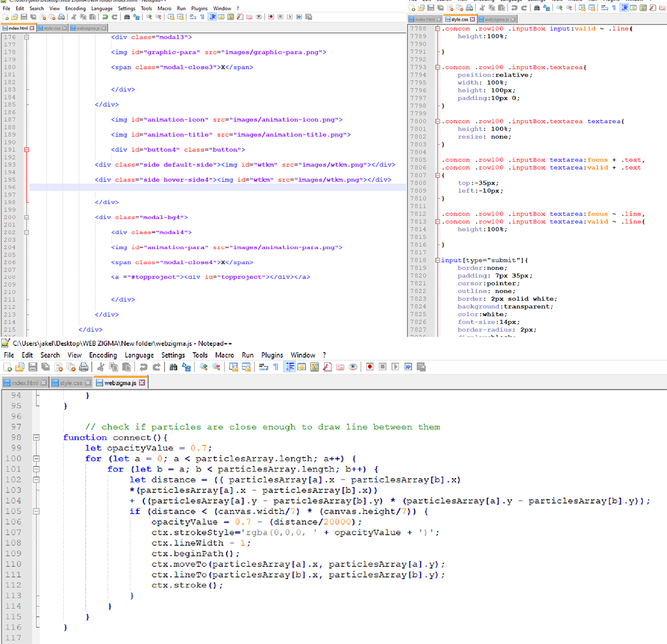Click Zoom Out icon in webzigma.js window toolbar
Screen dimensions: 667x644
pos(216,366)
